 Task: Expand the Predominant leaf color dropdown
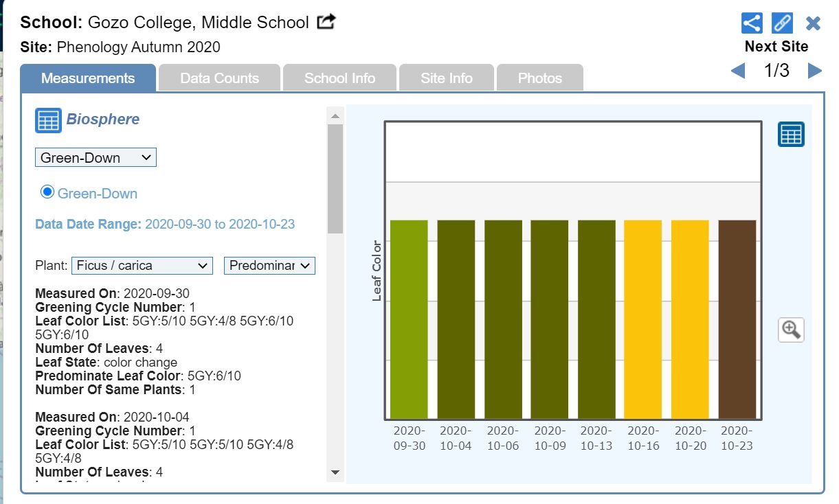269,266
